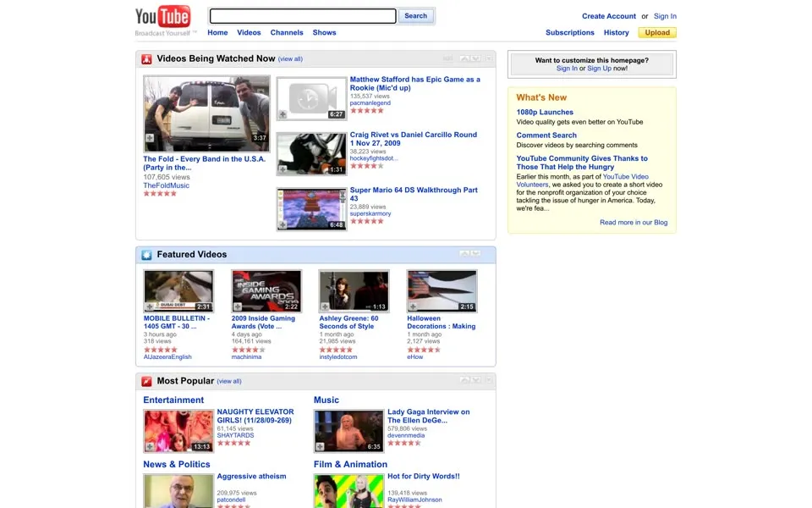Click Sign In link in the top right

(665, 16)
